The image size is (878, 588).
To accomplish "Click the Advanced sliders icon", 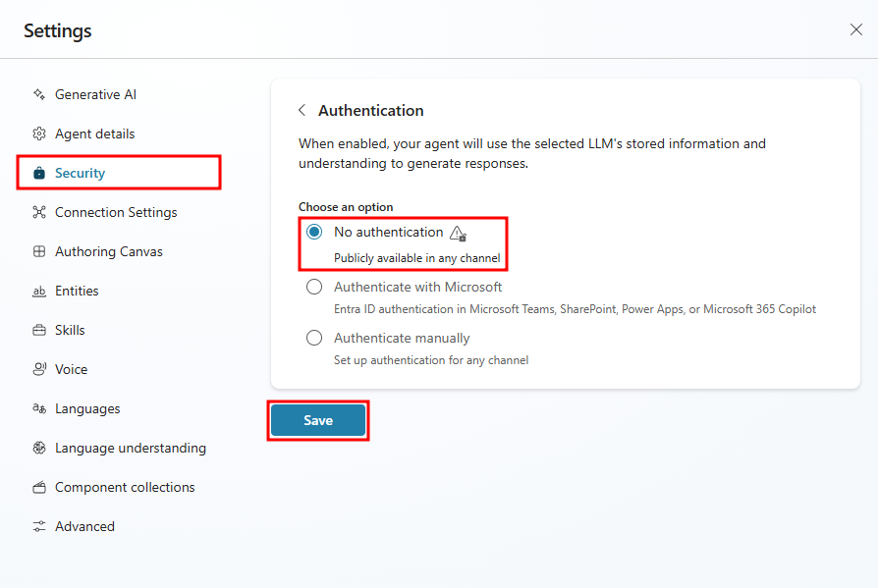I will 39,526.
